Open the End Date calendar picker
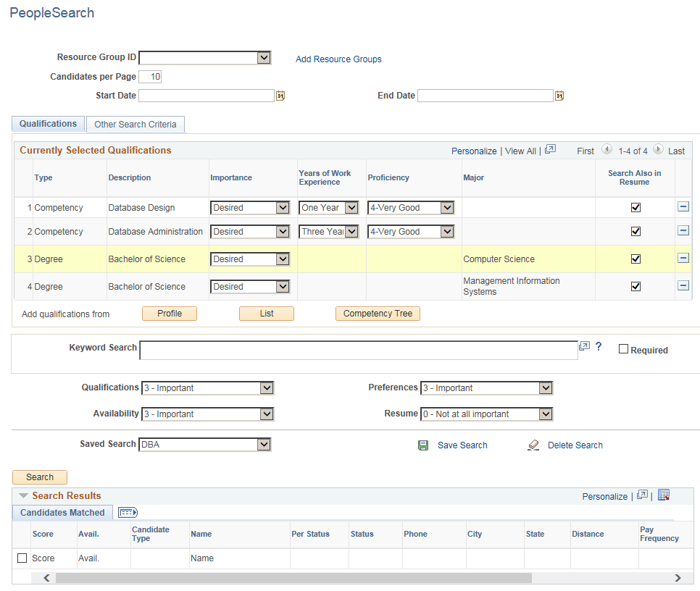 tap(559, 95)
